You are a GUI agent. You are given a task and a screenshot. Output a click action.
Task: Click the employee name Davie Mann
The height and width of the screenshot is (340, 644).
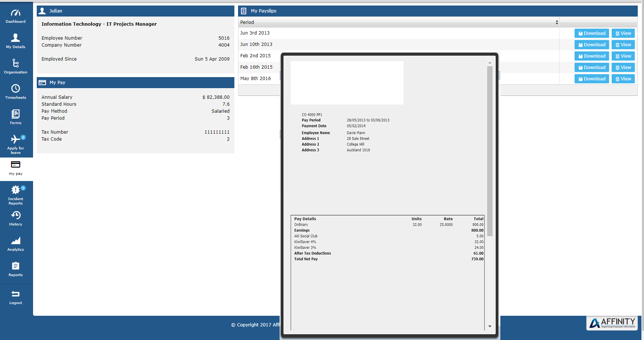pyautogui.click(x=356, y=133)
